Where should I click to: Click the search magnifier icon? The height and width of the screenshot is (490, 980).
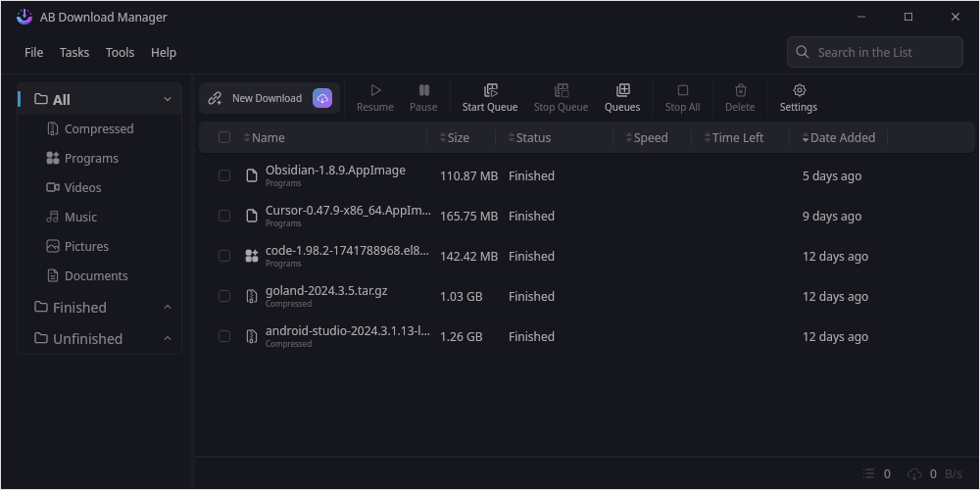tap(803, 52)
